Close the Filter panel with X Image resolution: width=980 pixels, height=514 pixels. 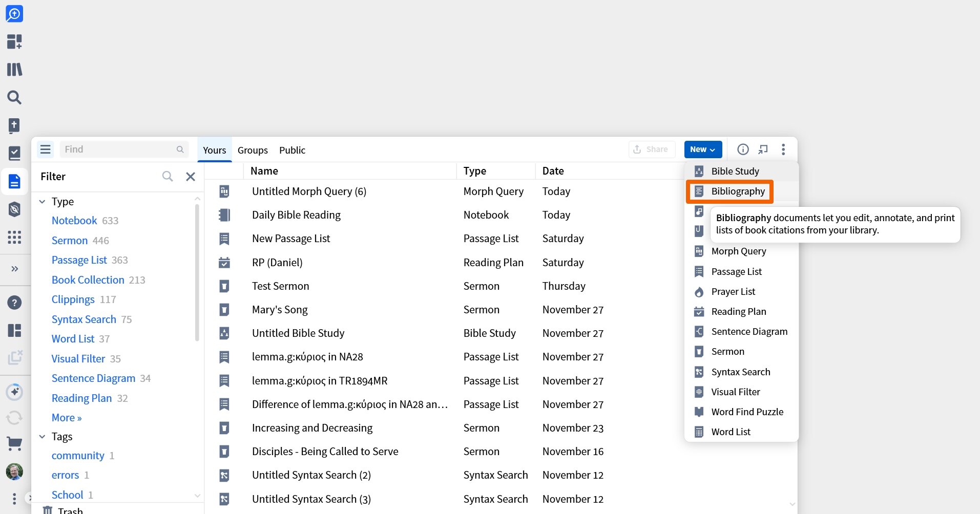(191, 177)
